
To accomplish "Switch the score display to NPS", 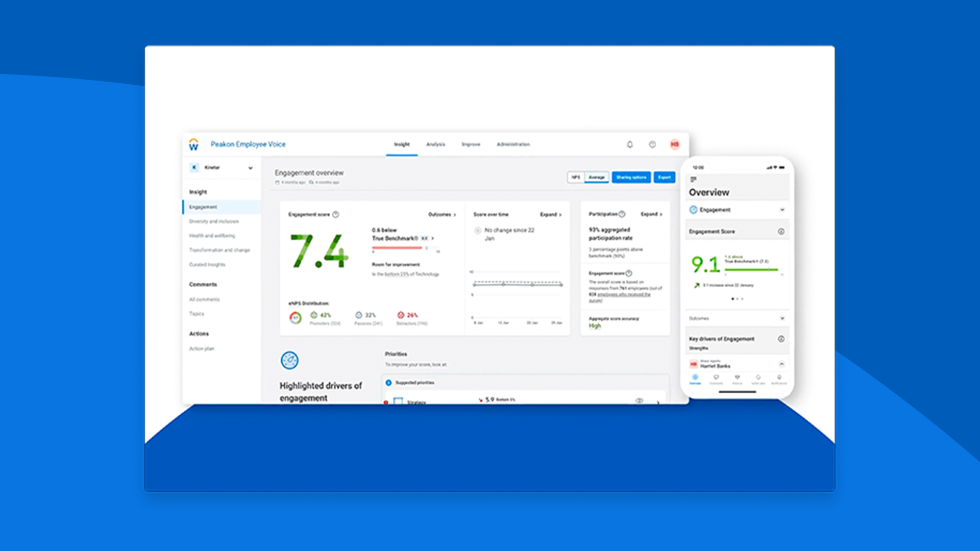I will pos(576,177).
